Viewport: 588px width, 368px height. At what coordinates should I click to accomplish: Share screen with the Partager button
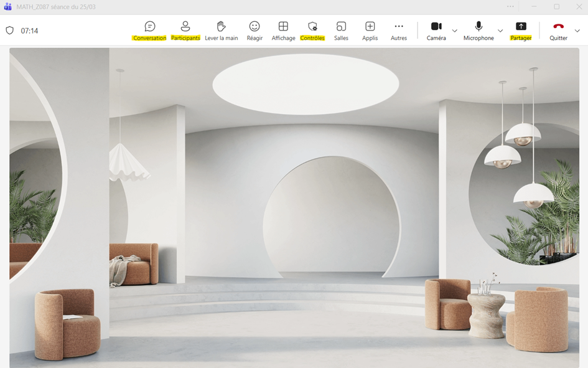[x=521, y=31]
